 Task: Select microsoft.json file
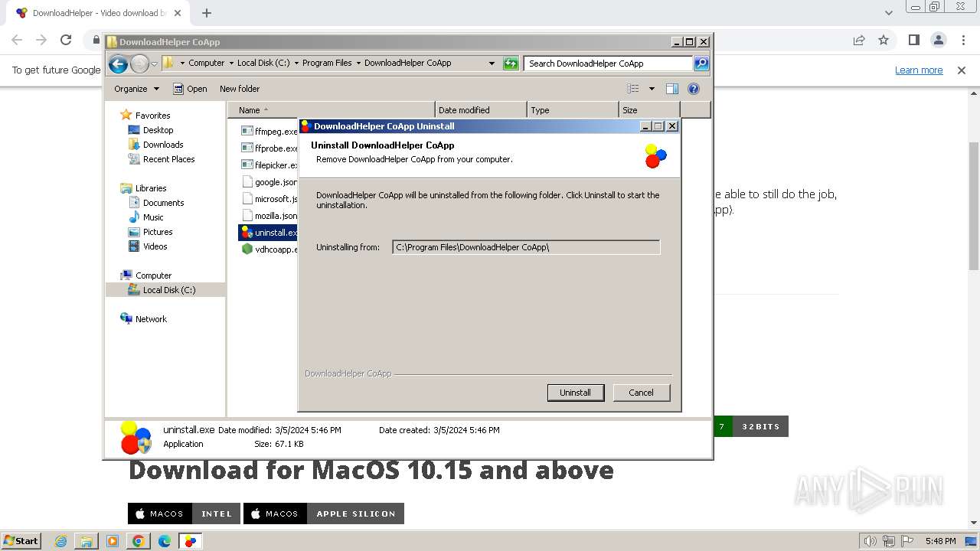(x=269, y=199)
